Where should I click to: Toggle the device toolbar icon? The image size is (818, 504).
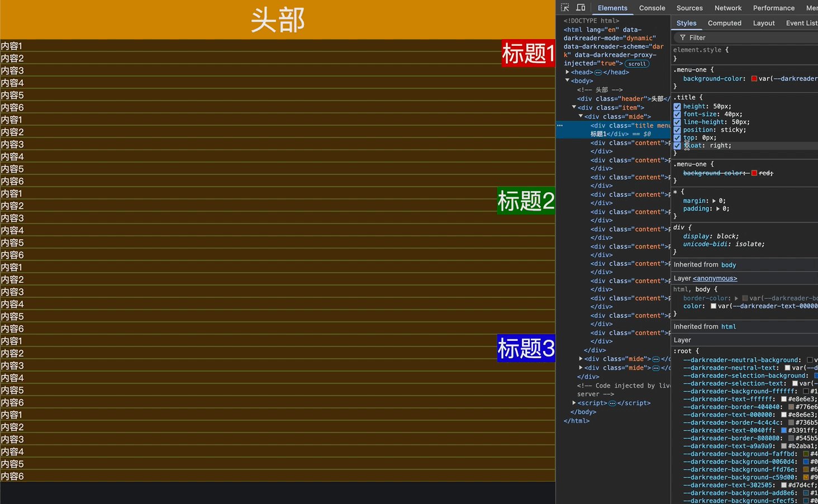point(581,8)
